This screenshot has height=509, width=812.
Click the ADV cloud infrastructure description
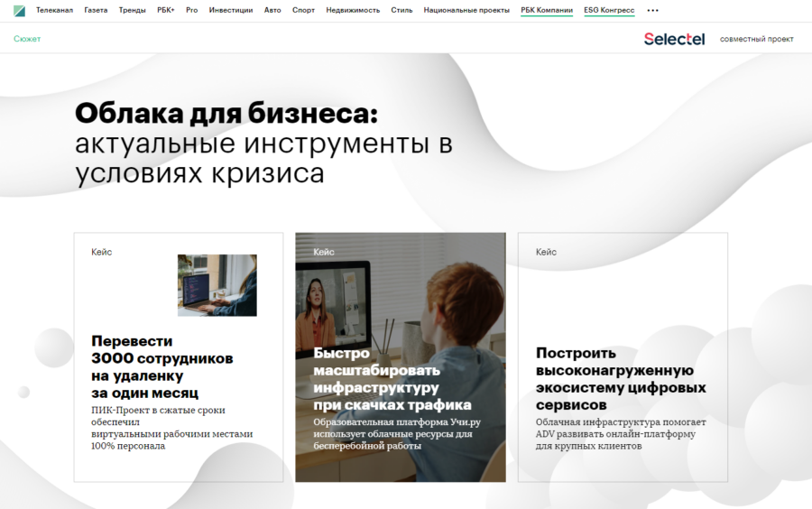point(621,433)
